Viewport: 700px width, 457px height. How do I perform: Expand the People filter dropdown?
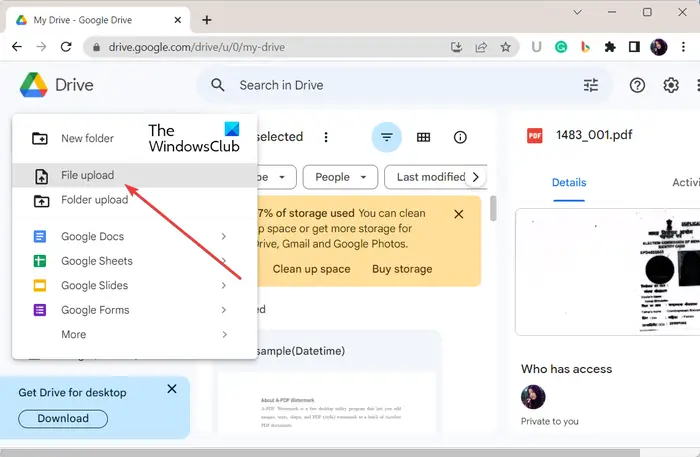coord(340,177)
